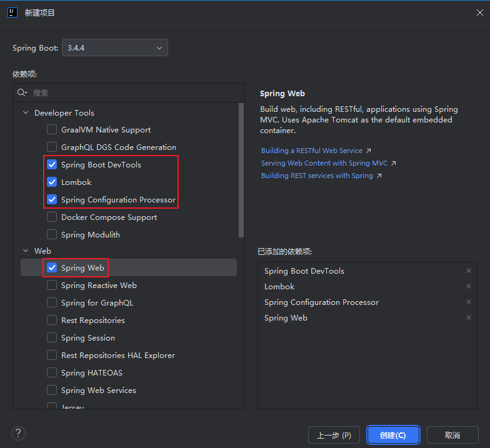Click the search magnifier icon in dependencies panel

[x=22, y=92]
